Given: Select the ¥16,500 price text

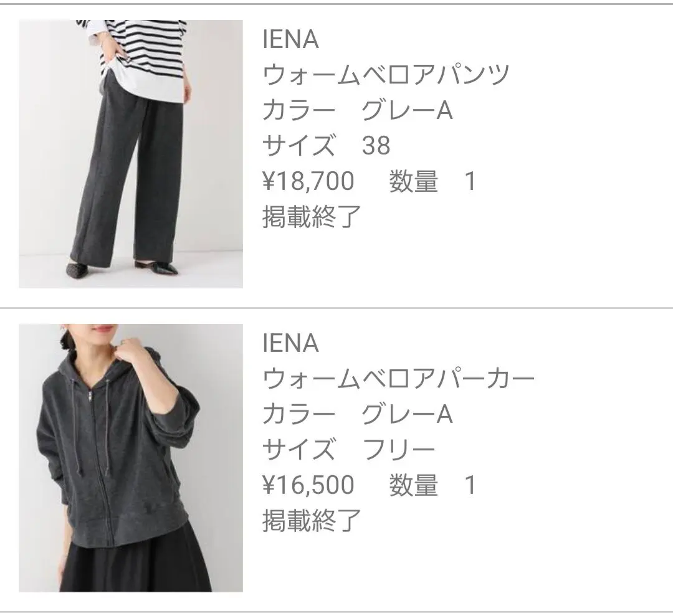Looking at the screenshot, I should (x=308, y=485).
